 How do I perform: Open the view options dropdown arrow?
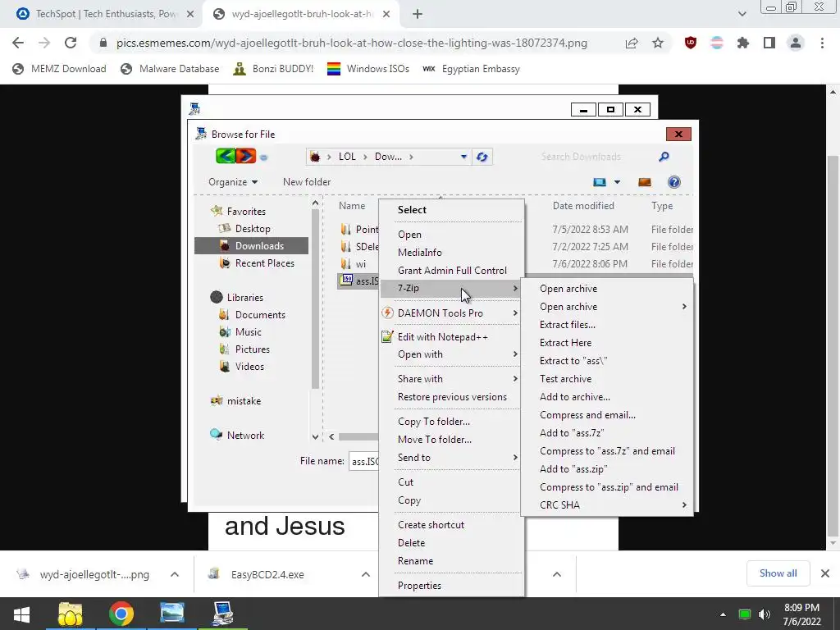tap(617, 182)
